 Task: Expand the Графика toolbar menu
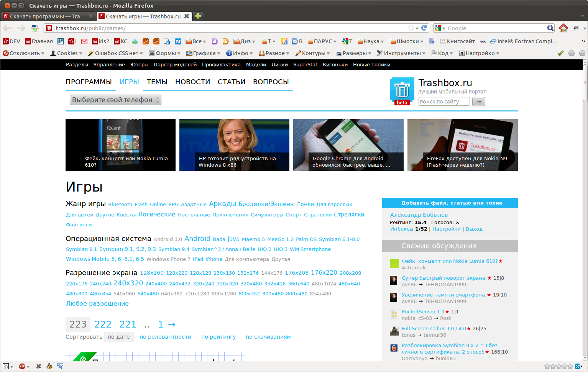click(203, 53)
